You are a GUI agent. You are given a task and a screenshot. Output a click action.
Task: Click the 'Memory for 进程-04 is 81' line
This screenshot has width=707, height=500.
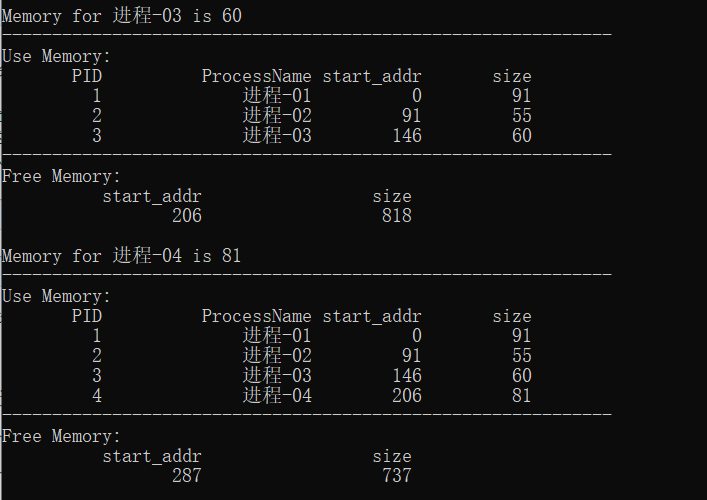pyautogui.click(x=121, y=256)
